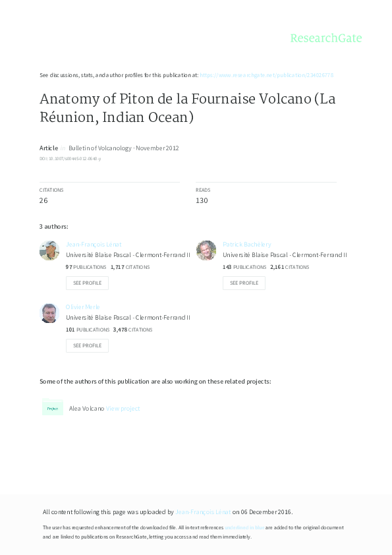Open View project for Alea Volcano
Screen dimensions: 392x555
coord(123,408)
